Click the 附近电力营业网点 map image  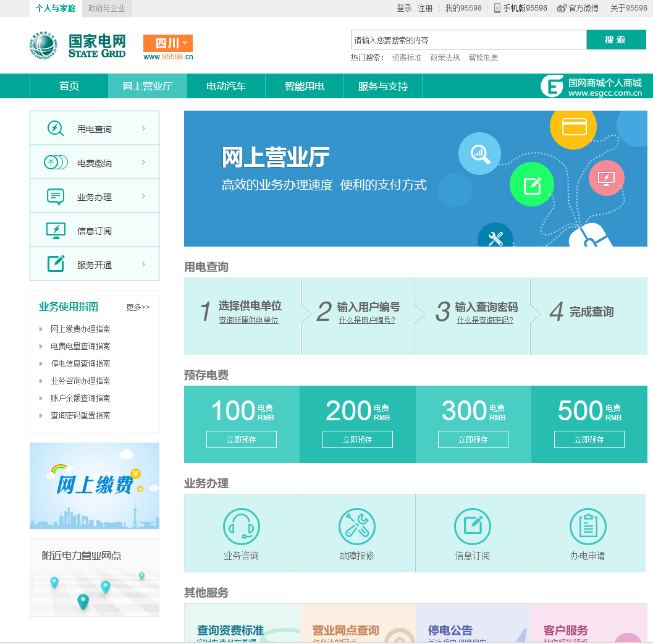pos(95,577)
